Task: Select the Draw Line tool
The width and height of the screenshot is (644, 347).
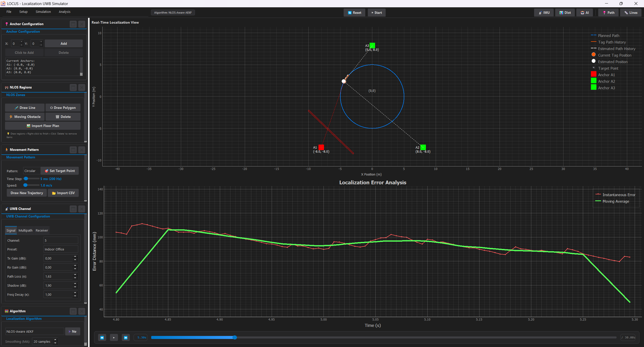Action: [x=24, y=107]
